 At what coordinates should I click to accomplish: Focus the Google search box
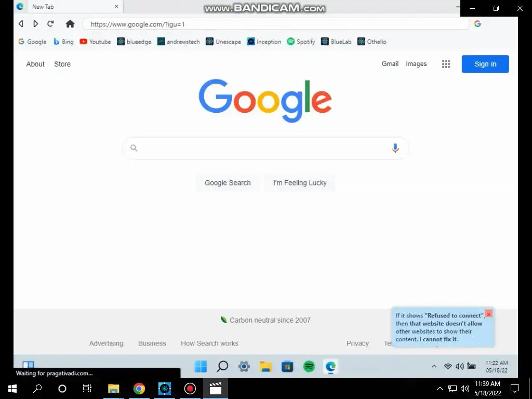pyautogui.click(x=265, y=148)
